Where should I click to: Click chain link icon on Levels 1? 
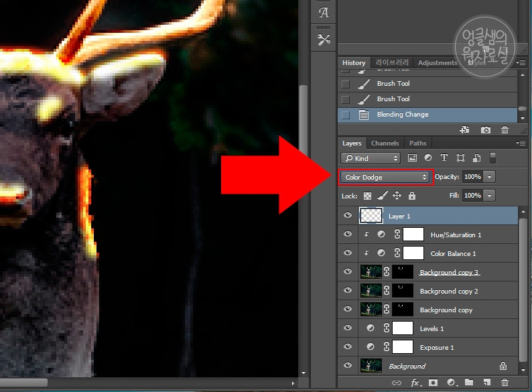(x=387, y=328)
